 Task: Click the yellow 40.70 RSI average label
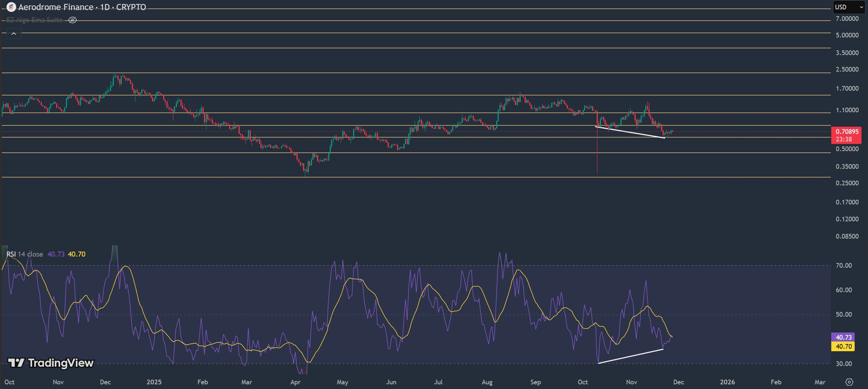click(x=843, y=346)
